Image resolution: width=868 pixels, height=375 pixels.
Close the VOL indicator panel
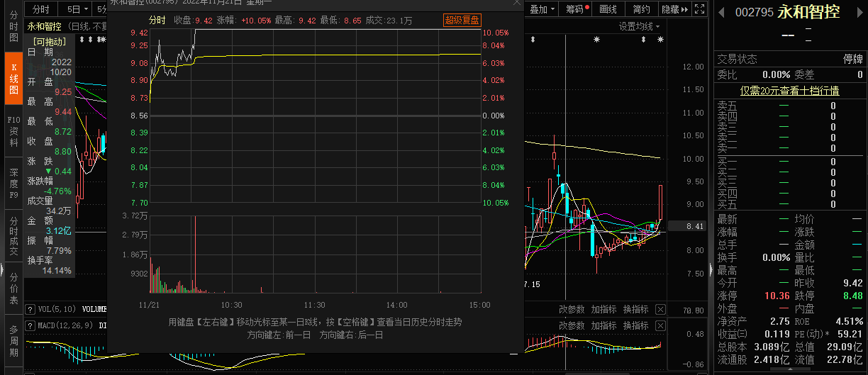pos(660,309)
